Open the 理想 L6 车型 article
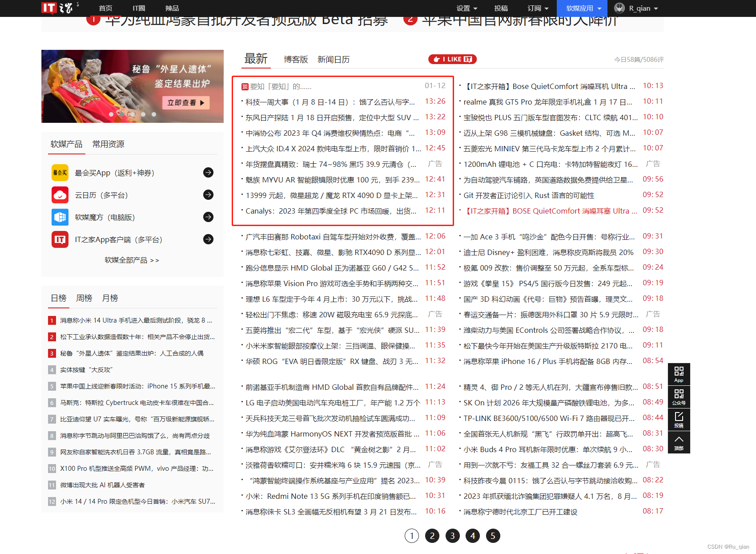756x554 pixels. [332, 299]
